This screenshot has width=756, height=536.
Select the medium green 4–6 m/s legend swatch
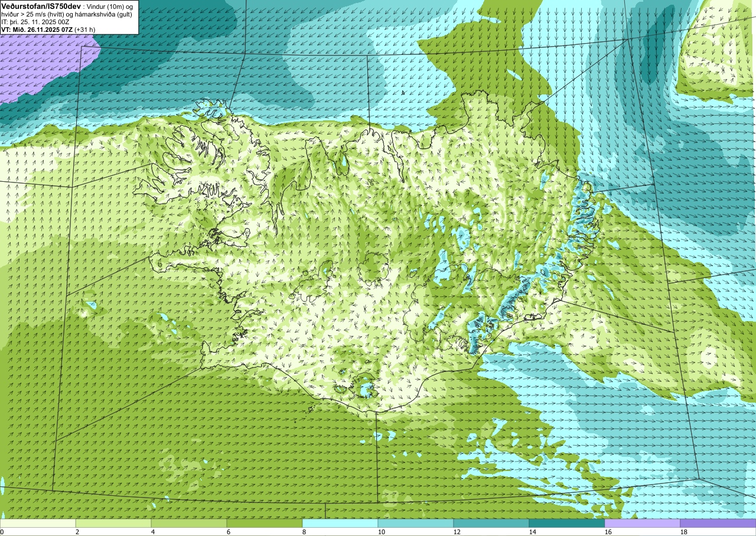189,523
